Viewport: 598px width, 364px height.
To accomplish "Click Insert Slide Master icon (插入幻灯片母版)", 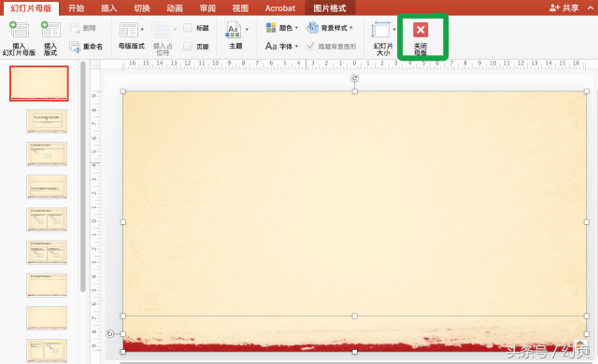I will 19,30.
